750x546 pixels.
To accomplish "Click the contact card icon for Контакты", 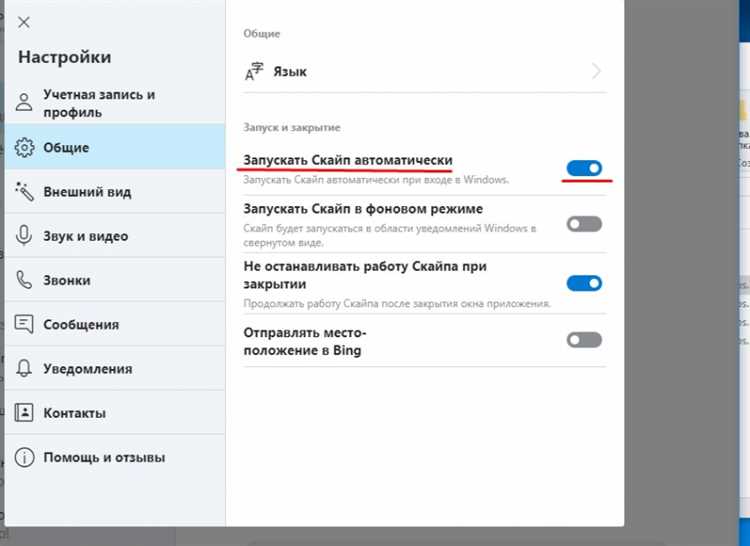I will (25, 413).
